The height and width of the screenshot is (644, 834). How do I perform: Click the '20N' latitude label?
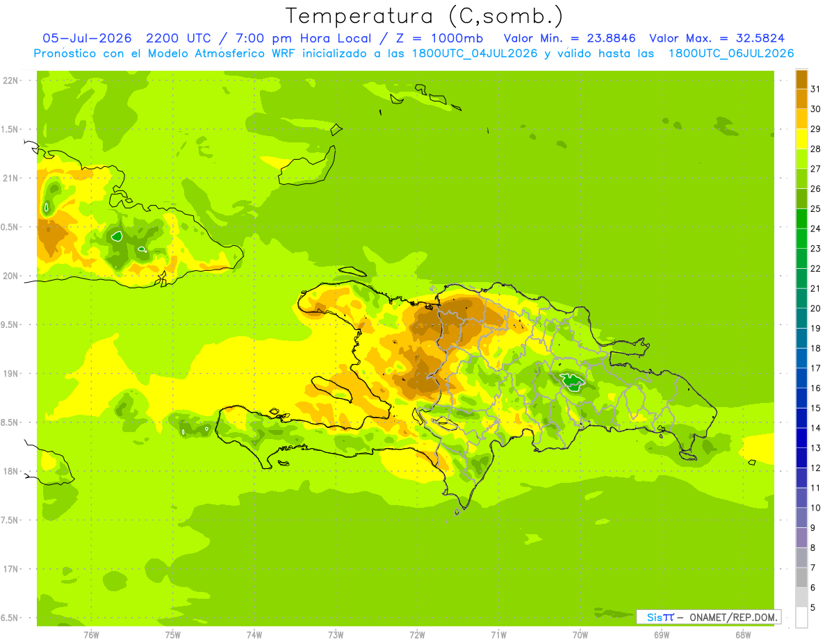[x=12, y=276]
